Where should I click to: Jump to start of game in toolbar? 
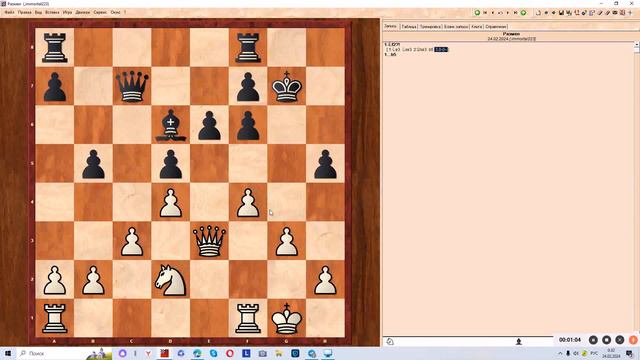(485, 13)
